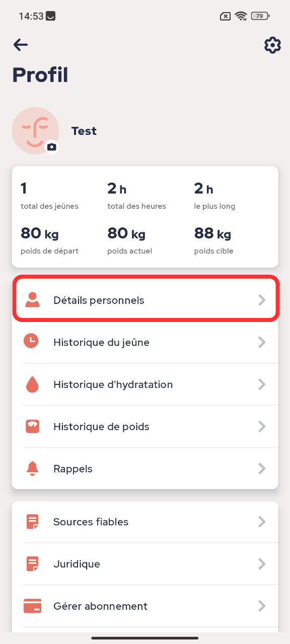This screenshot has height=644, width=290.
Task: Tap the clock icon for Historique du jeûne
Action: pyautogui.click(x=32, y=342)
